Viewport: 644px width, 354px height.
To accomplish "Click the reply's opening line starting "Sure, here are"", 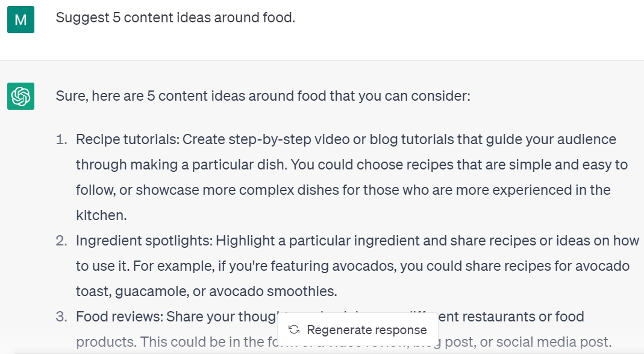I will [263, 95].
